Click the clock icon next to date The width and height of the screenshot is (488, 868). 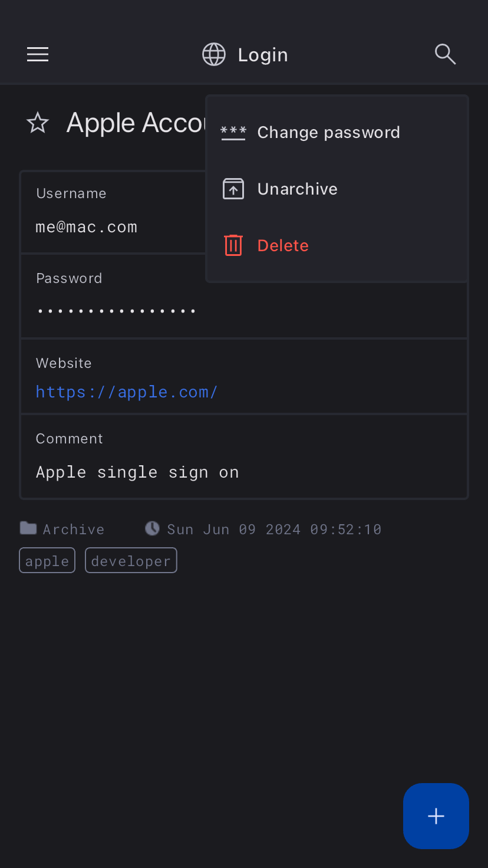coord(152,528)
